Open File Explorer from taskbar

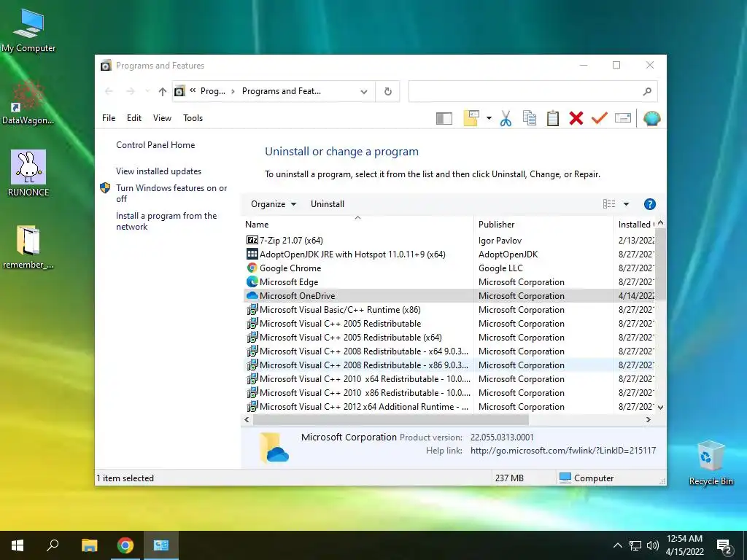pyautogui.click(x=89, y=545)
